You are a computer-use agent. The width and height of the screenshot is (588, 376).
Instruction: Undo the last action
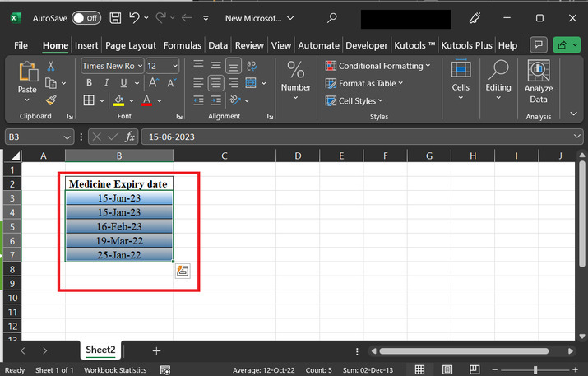click(134, 17)
